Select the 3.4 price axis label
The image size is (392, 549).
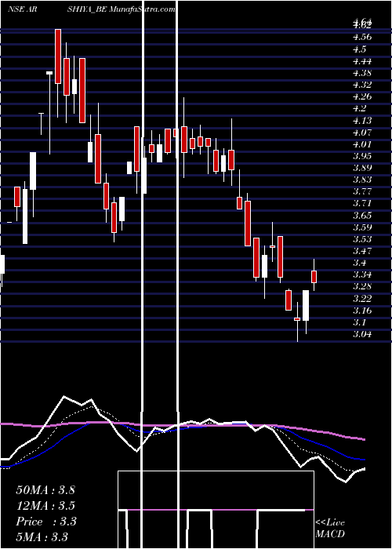point(359,263)
